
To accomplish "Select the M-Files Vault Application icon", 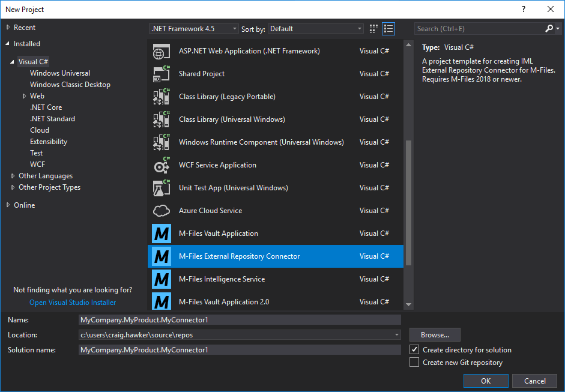I will click(161, 233).
